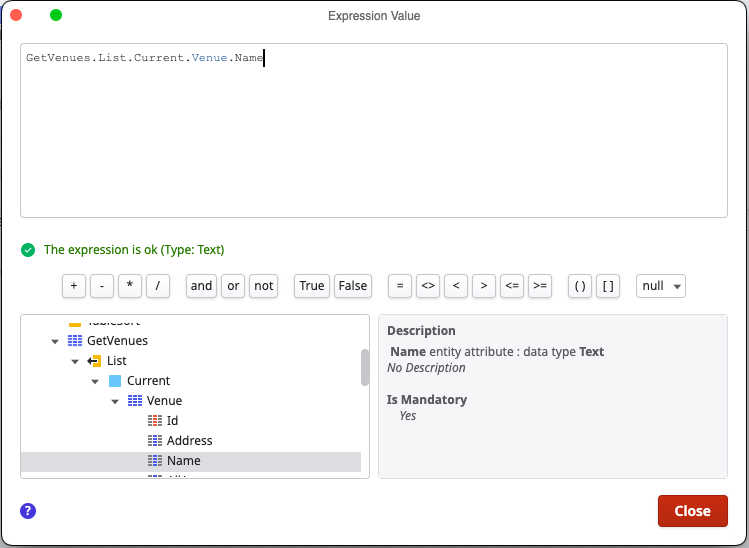Click the List output icon
The height and width of the screenshot is (548, 749).
94,361
